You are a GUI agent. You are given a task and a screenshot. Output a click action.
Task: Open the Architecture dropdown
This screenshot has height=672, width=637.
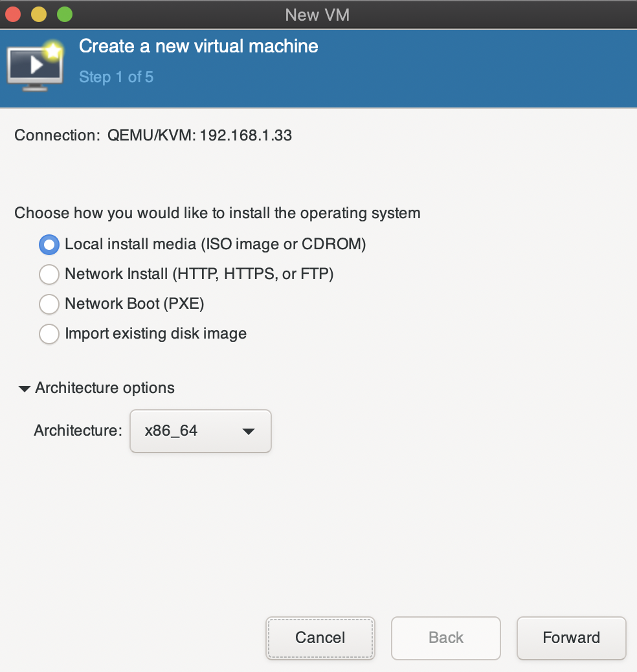200,431
